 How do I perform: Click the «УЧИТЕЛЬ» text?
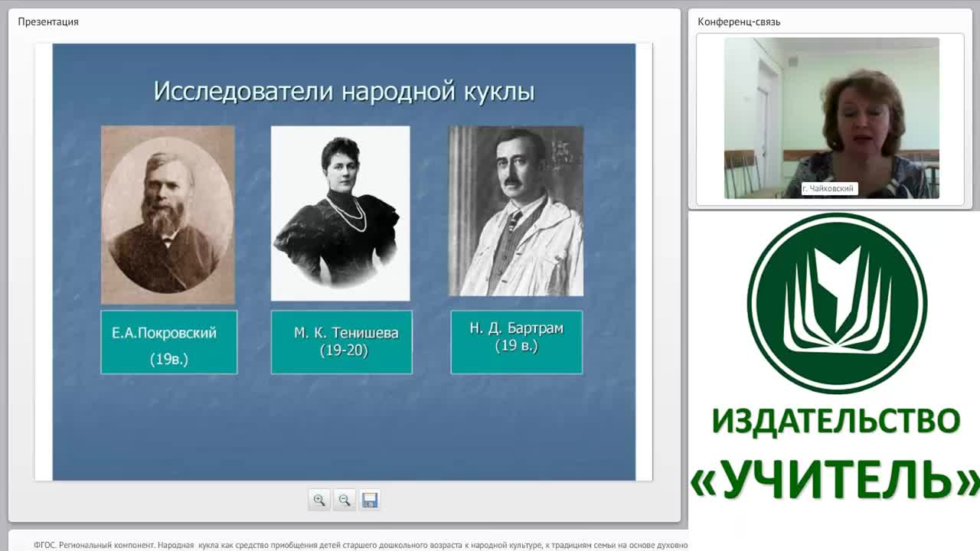coord(835,480)
